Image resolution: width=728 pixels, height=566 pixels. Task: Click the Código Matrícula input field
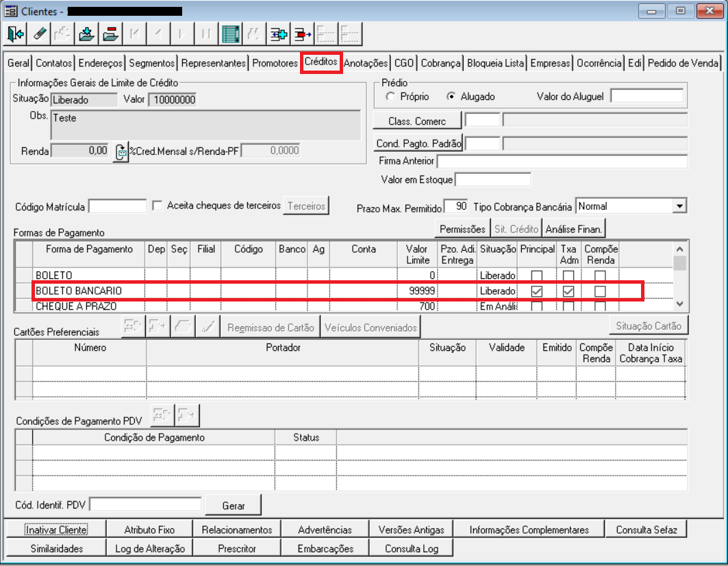118,206
